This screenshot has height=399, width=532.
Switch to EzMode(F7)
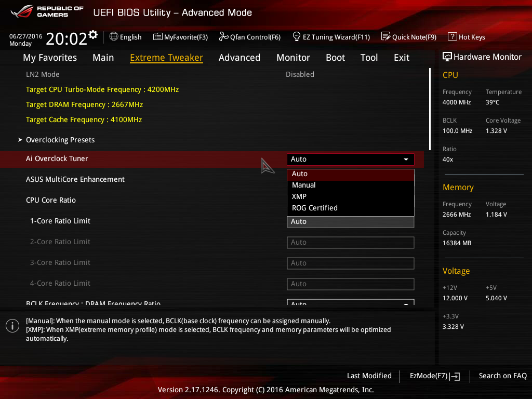(x=435, y=376)
